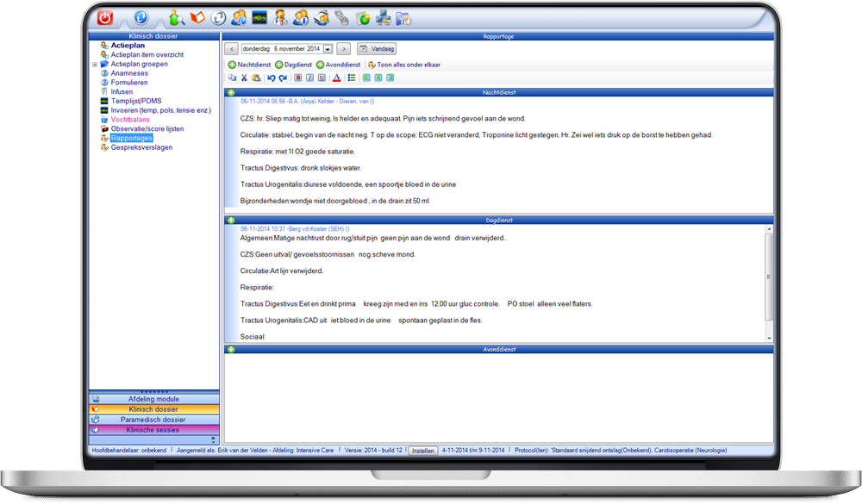Open the monitor waveform toolbar icon
This screenshot has height=504, width=862.
pyautogui.click(x=259, y=18)
